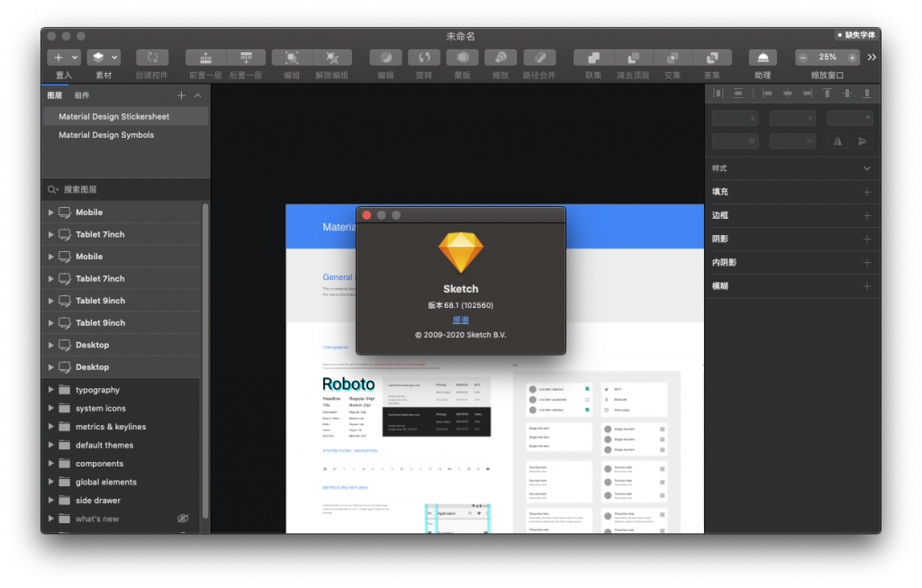Click the 蒙版 mask icon

[x=462, y=57]
